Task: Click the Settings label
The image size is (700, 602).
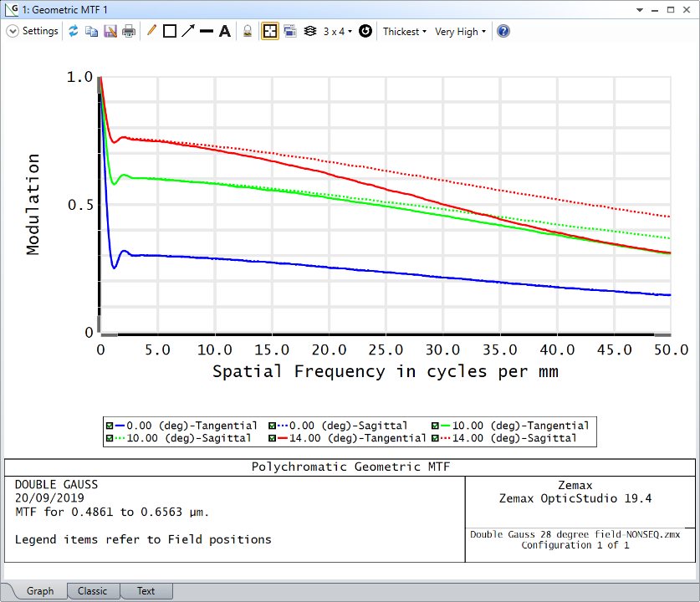Action: 40,31
